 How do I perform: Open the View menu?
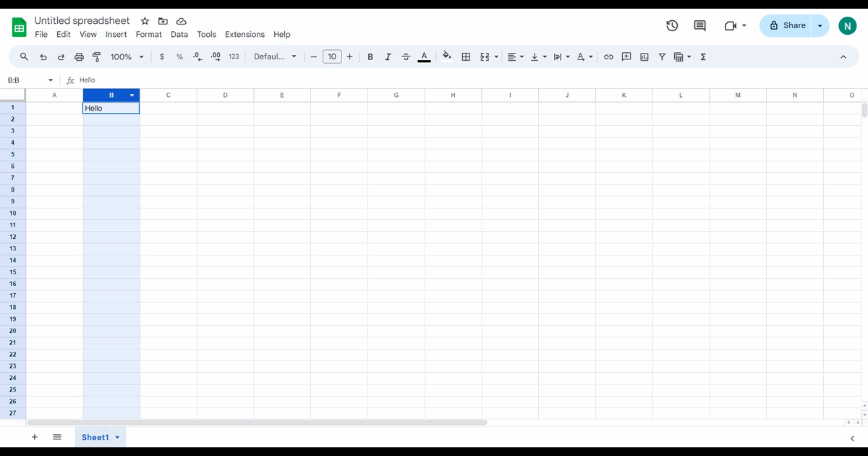pos(88,34)
